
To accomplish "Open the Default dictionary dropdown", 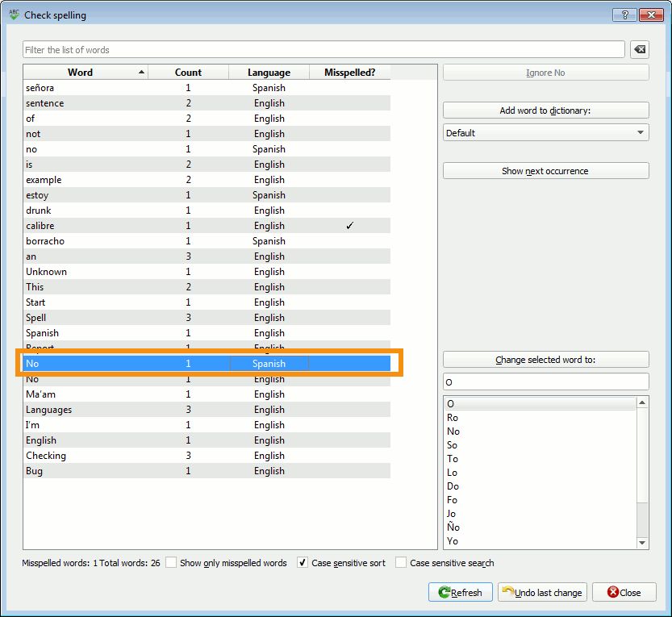I will (545, 133).
